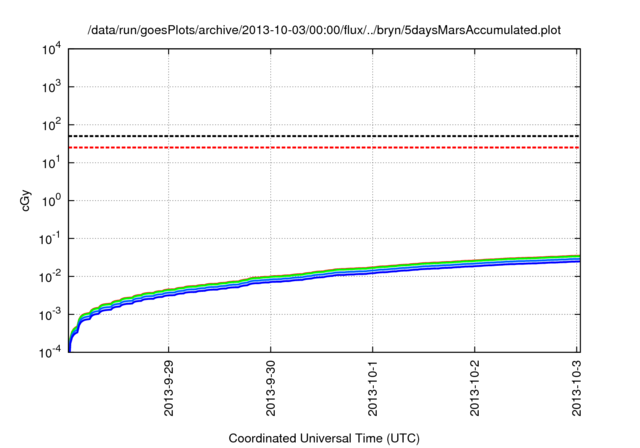Screen dimensions: 640x448
Task: Click the red dashed threshold line
Action: [x=324, y=147]
